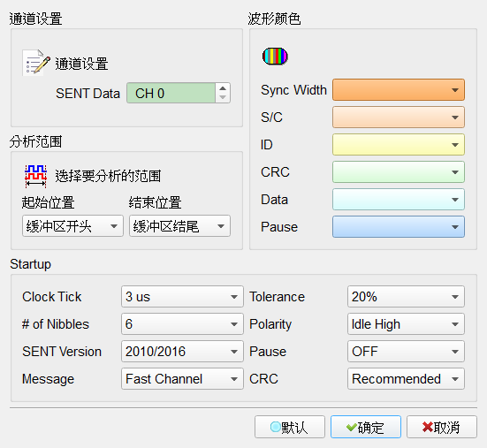Open the SENT Version dropdown
The width and height of the screenshot is (487, 448).
point(182,351)
